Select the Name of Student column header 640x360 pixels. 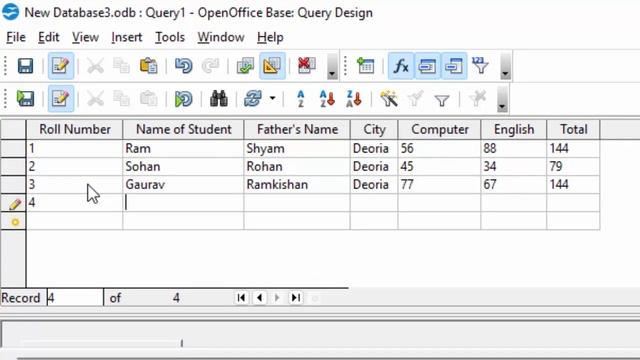pyautogui.click(x=183, y=129)
